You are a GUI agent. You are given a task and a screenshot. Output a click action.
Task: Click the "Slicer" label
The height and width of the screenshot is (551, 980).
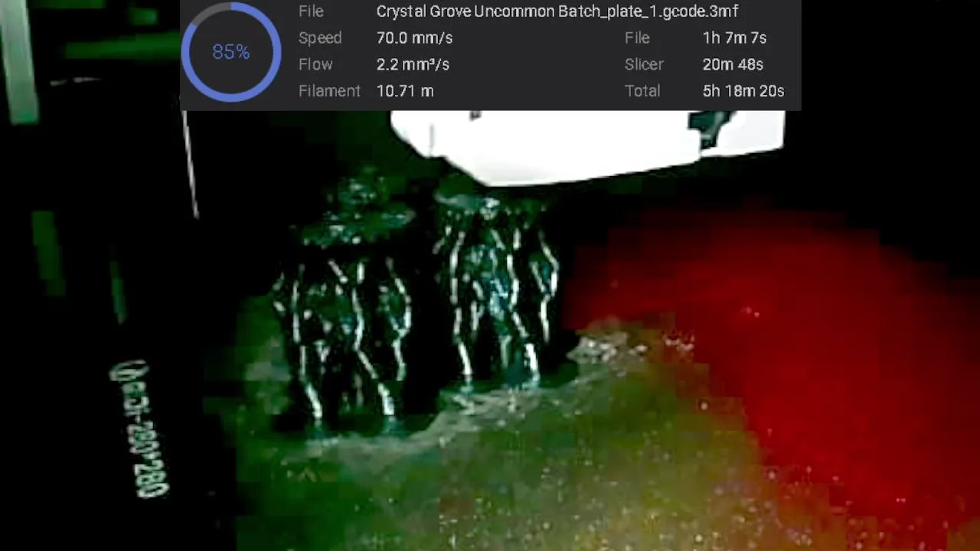click(644, 64)
